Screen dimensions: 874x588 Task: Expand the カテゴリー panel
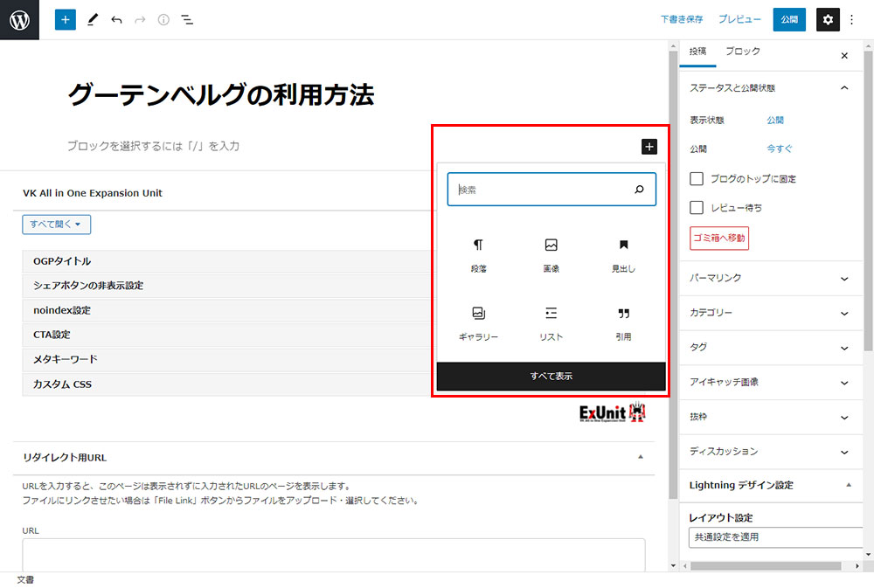point(771,313)
